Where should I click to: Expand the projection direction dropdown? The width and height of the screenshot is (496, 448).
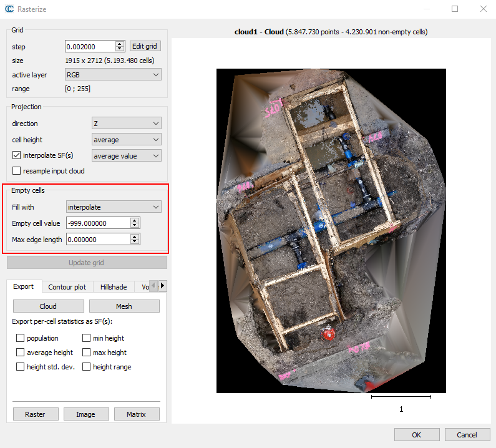[126, 124]
